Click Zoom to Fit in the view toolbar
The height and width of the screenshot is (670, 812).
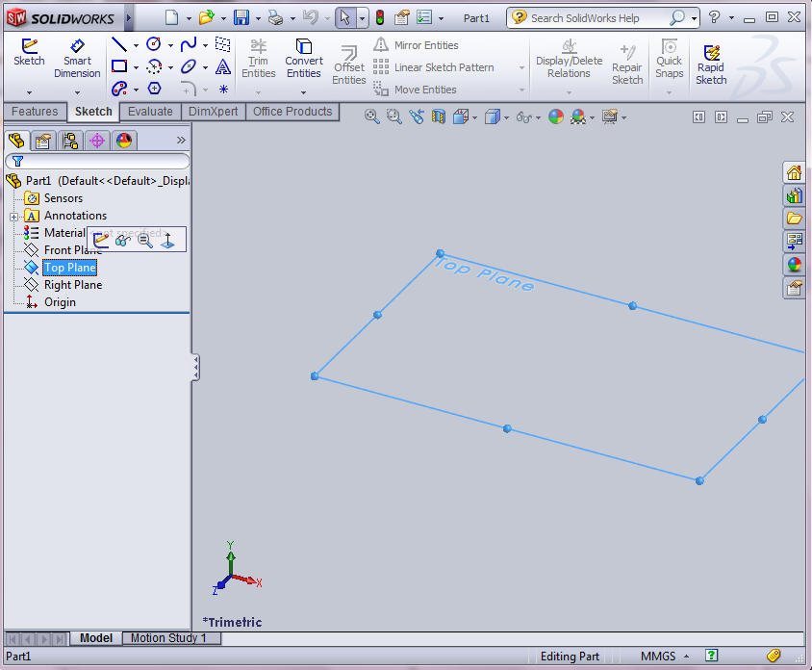pyautogui.click(x=373, y=116)
